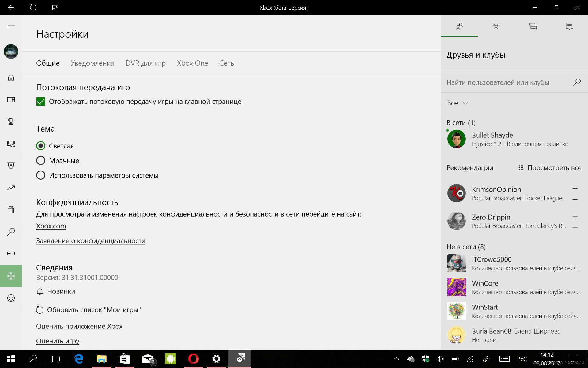This screenshot has height=368, width=588.
Task: Switch to Activity alerts panel tab
Action: point(569,26)
